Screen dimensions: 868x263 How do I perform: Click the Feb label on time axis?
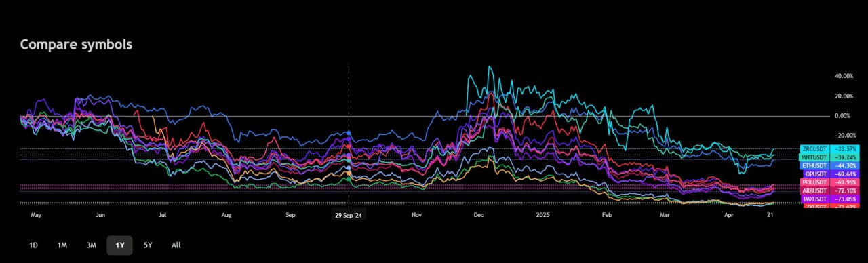(607, 215)
